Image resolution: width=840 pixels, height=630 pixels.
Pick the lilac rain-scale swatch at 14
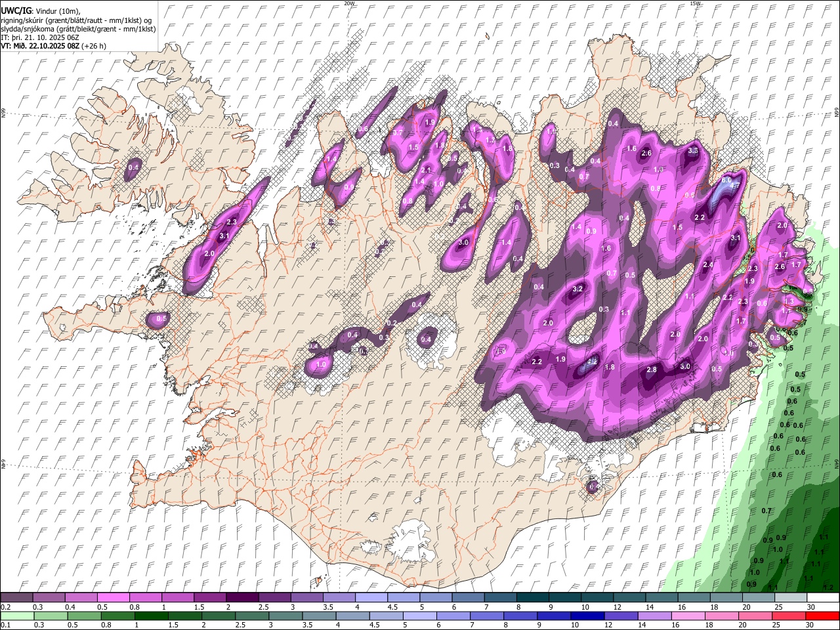(x=654, y=616)
